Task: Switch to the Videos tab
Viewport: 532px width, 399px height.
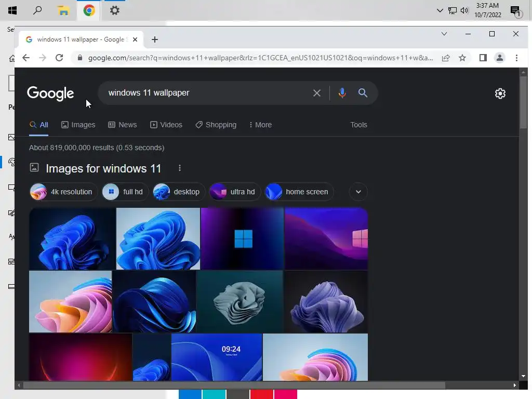Action: click(x=166, y=125)
